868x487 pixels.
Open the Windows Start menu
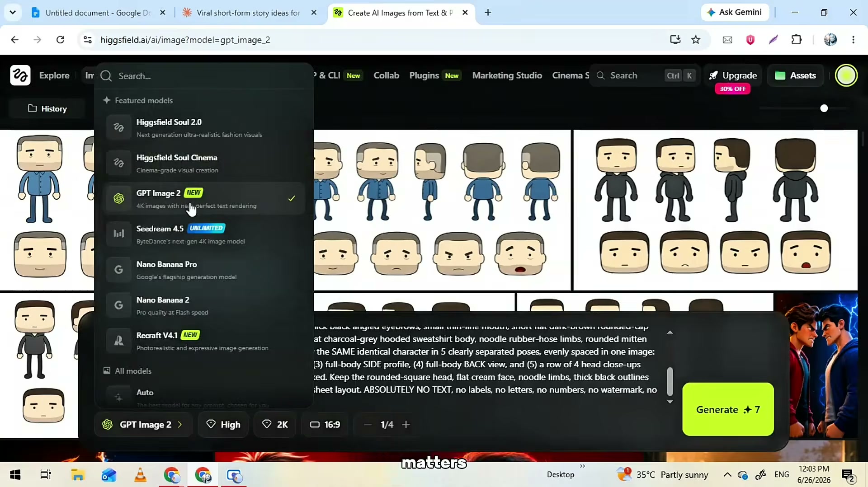tap(15, 475)
